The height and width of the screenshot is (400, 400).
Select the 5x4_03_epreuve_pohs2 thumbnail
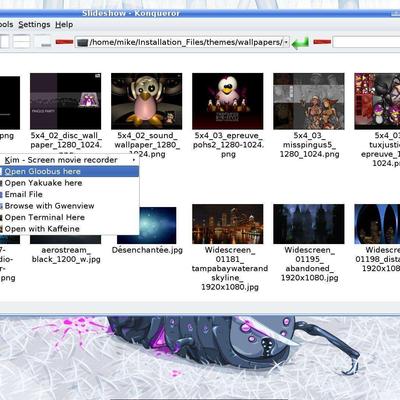[228, 101]
